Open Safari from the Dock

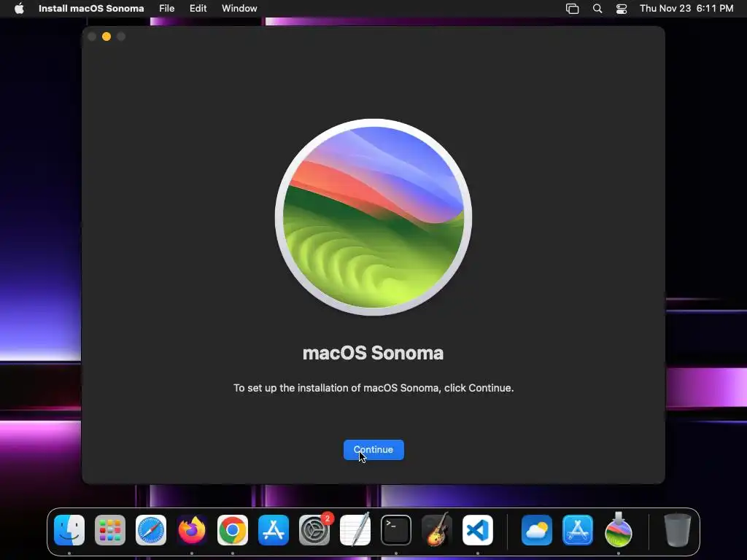[x=151, y=530]
